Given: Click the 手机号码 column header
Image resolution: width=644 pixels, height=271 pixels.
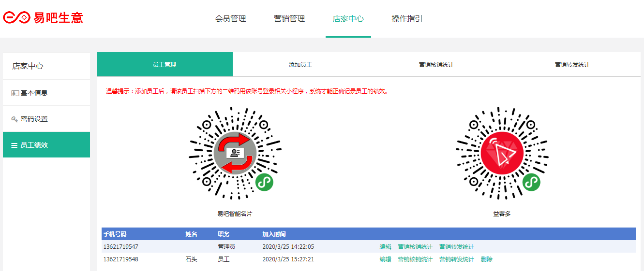Looking at the screenshot, I should tap(115, 234).
